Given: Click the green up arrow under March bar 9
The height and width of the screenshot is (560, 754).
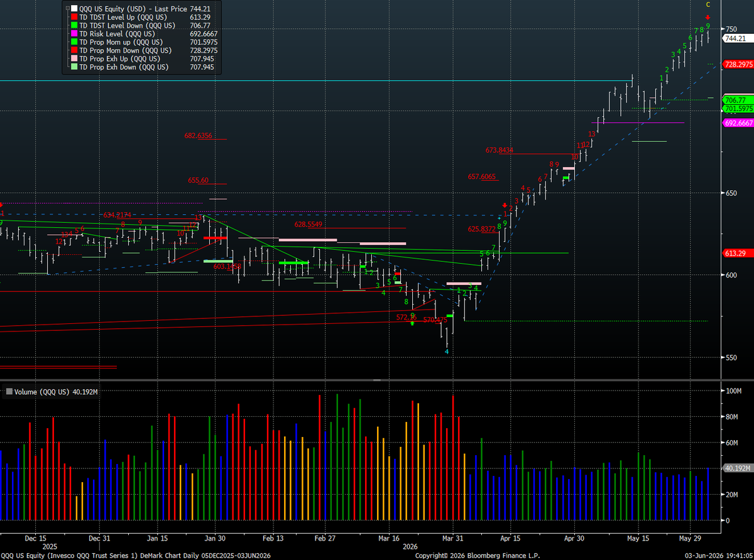Looking at the screenshot, I should 412,323.
